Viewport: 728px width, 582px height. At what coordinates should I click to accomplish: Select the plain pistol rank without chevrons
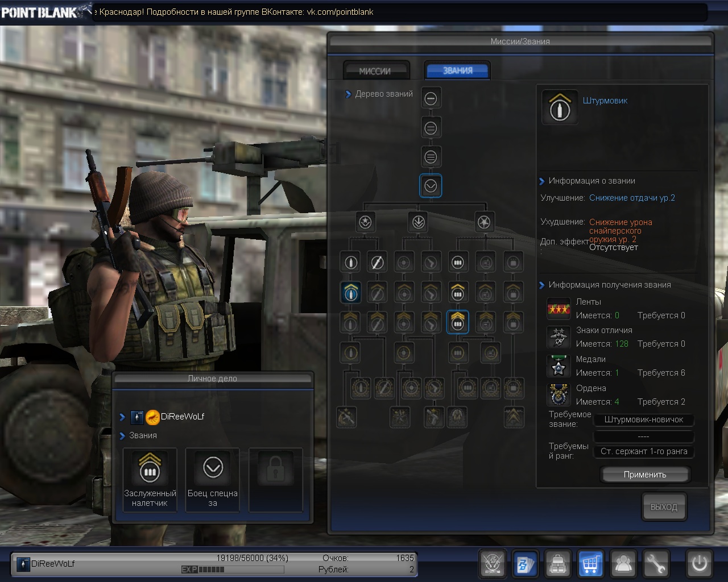click(x=431, y=263)
